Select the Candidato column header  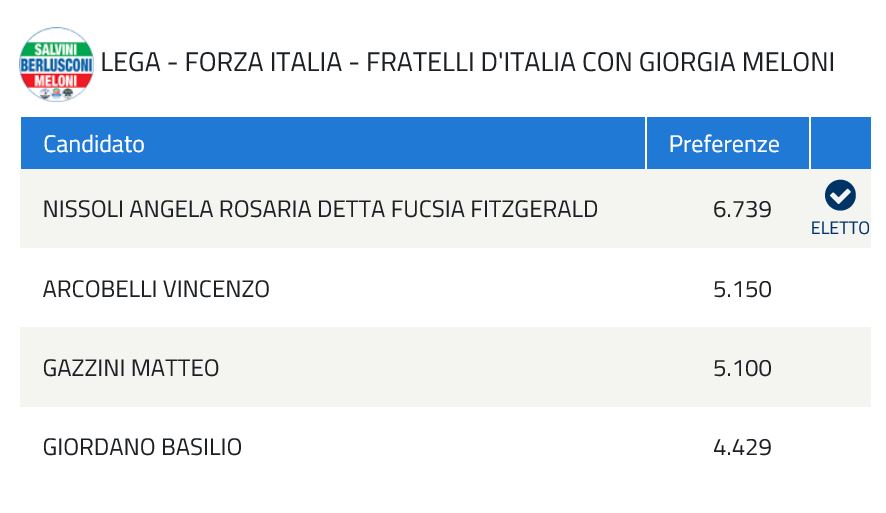[x=94, y=144]
